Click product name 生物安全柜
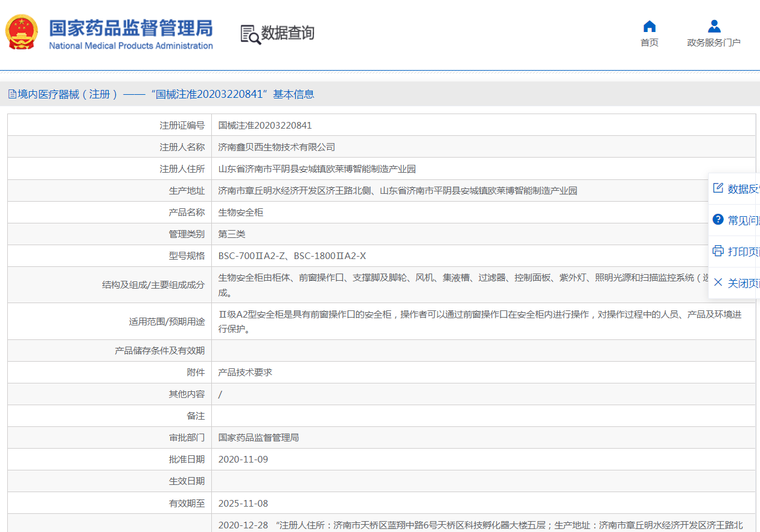This screenshot has height=532, width=760. click(x=240, y=213)
